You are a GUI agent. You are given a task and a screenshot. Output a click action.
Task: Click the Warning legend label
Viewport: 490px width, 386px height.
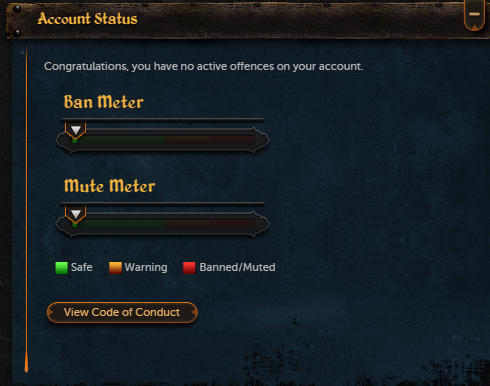146,268
